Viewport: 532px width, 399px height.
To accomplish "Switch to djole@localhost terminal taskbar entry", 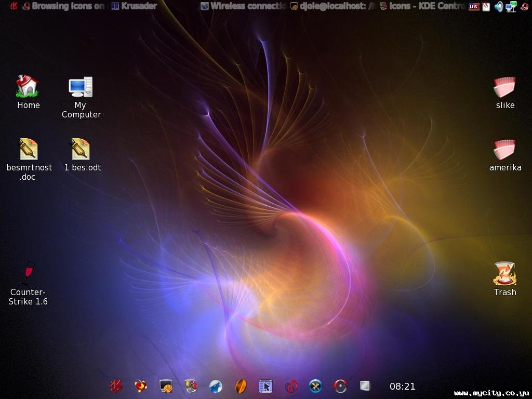I will coord(332,6).
